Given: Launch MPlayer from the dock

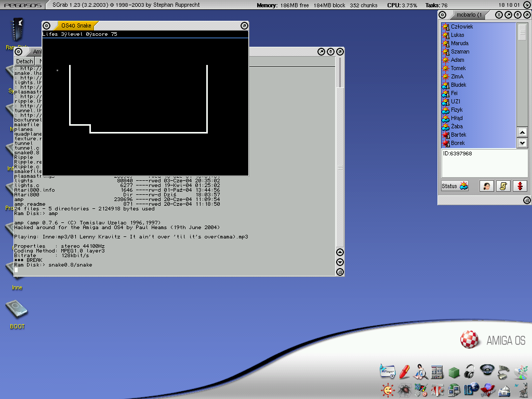Looking at the screenshot, I should pyautogui.click(x=387, y=371).
